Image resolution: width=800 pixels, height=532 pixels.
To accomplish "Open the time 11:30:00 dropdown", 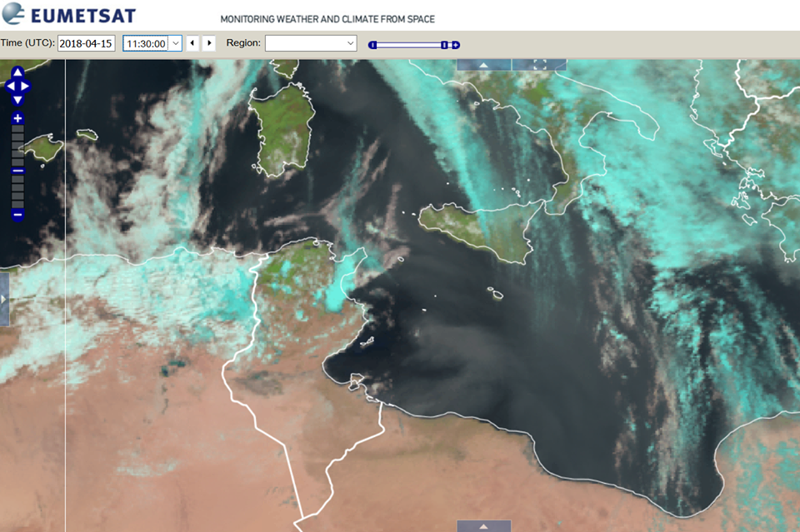I will coord(175,43).
